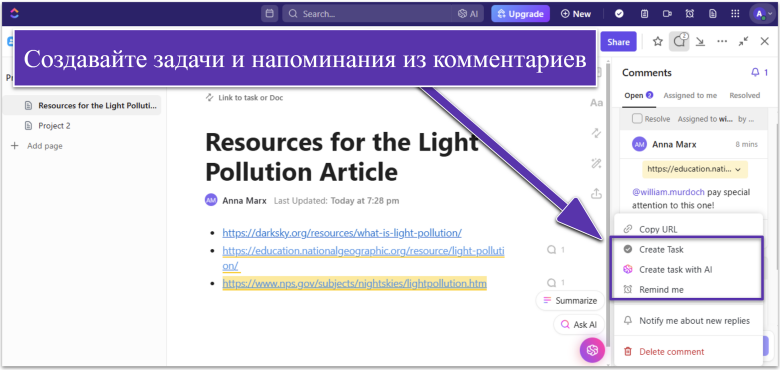Switch to Assigned to me tab

click(690, 95)
